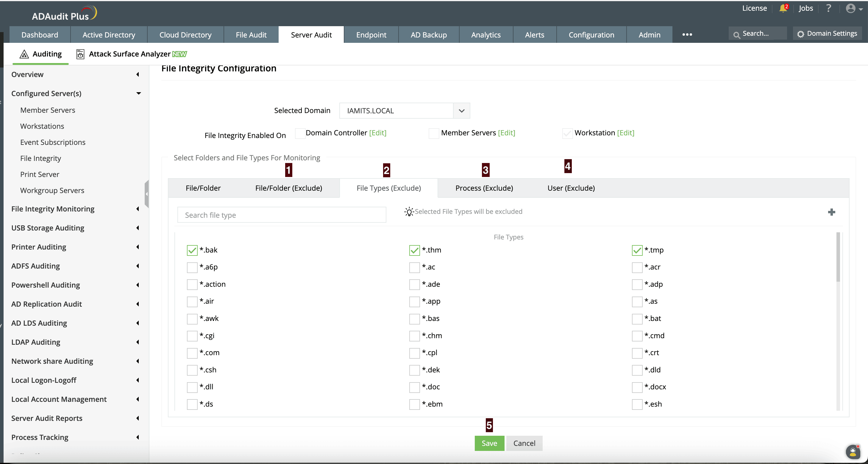The width and height of the screenshot is (868, 464).
Task: Open the notifications bell icon
Action: (783, 8)
